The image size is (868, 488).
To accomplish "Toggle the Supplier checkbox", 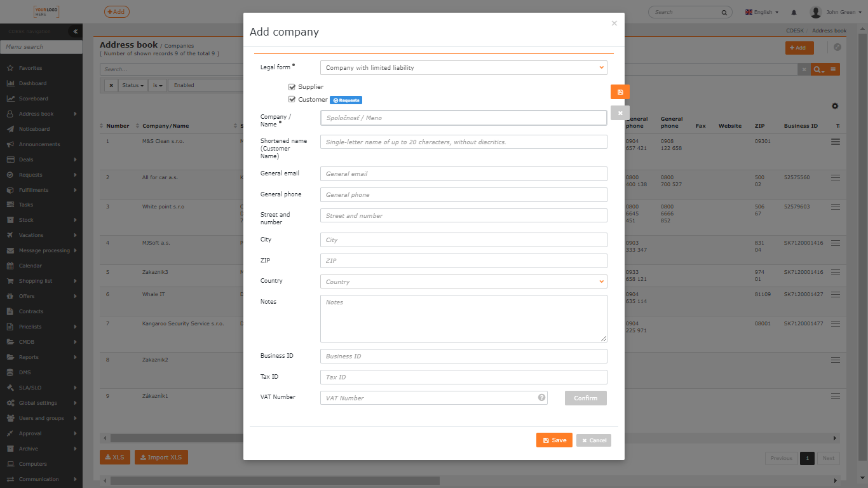I will point(292,86).
